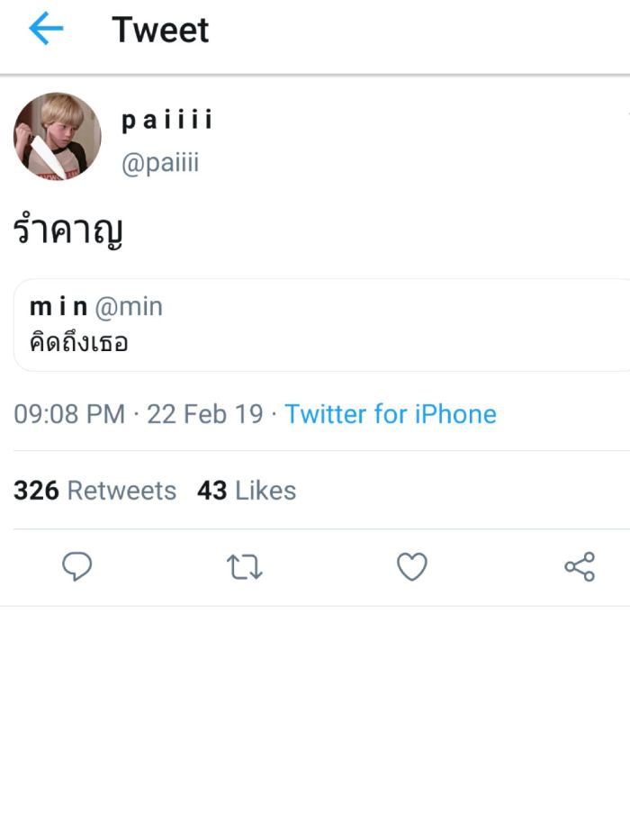The width and height of the screenshot is (630, 840).
Task: Tap the 22 Feb 19 date
Action: point(205,414)
